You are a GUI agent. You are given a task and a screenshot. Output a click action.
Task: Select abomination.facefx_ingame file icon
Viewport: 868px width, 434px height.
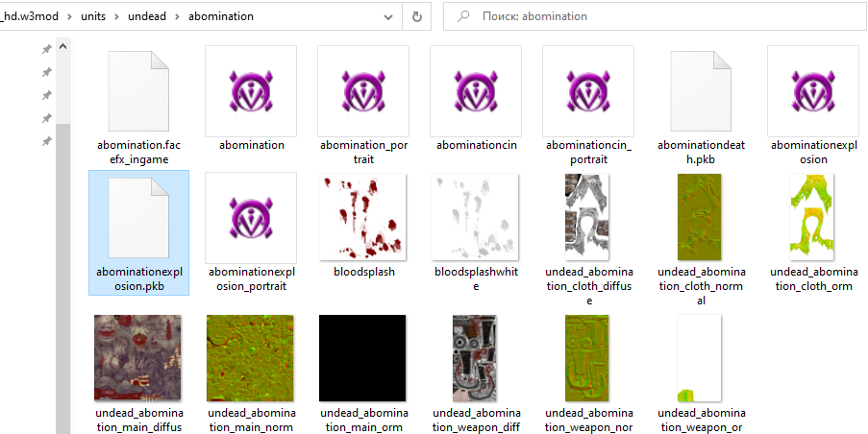pyautogui.click(x=138, y=91)
